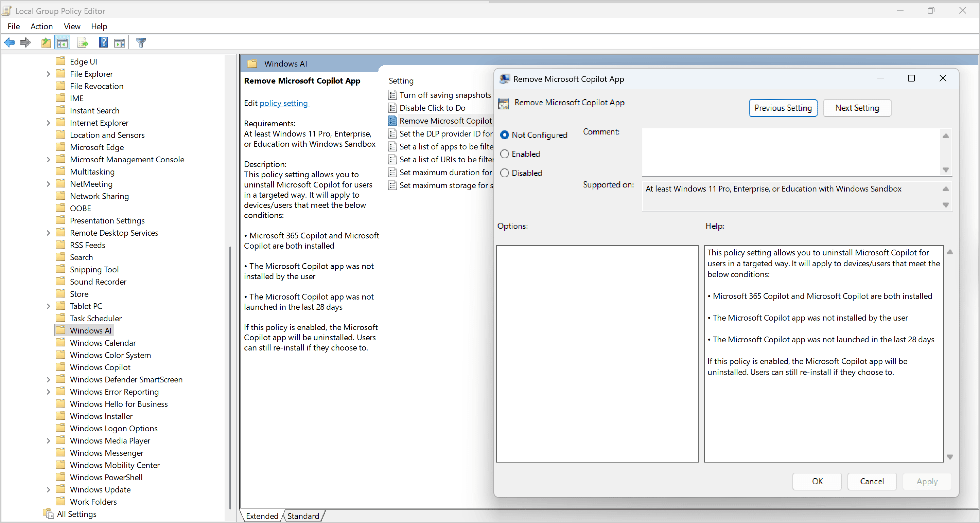Screen dimensions: 980x523
Task: Toggle Show/Hide Action Pane toolbar icon
Action: point(120,42)
